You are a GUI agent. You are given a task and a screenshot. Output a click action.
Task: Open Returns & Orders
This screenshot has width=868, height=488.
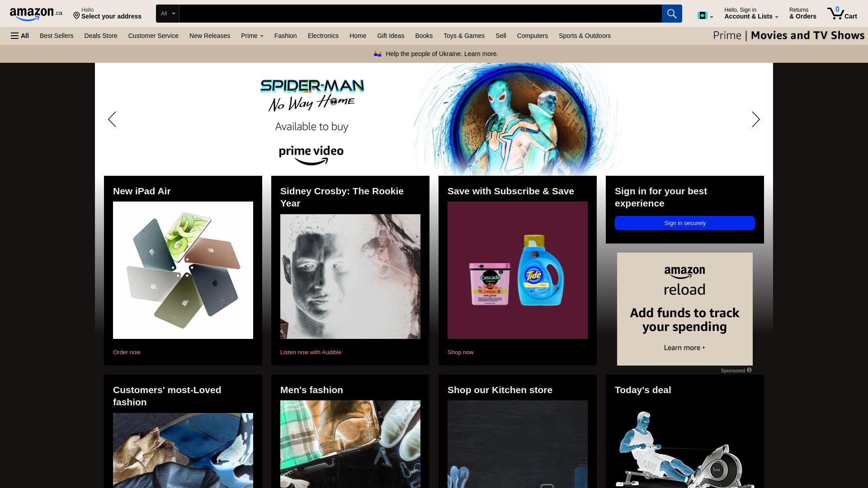coord(802,14)
